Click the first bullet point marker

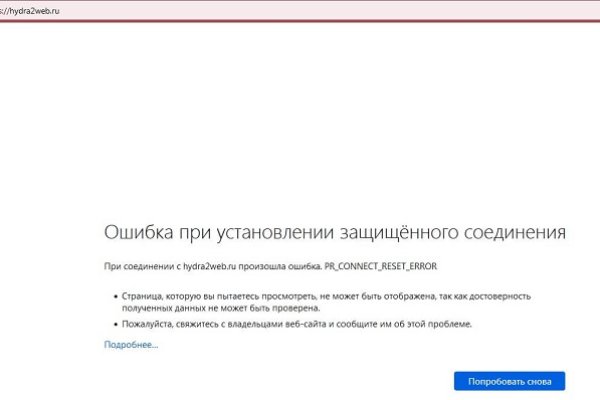point(113,297)
